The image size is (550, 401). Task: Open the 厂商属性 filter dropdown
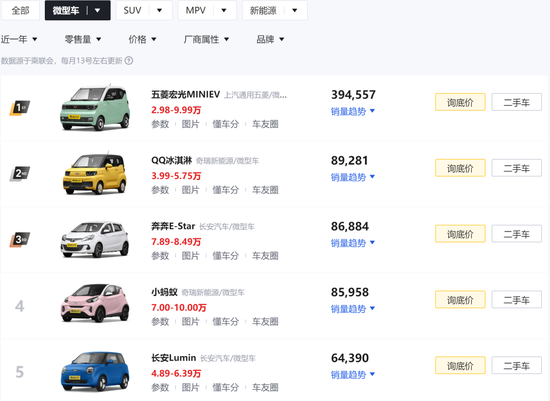tap(206, 39)
